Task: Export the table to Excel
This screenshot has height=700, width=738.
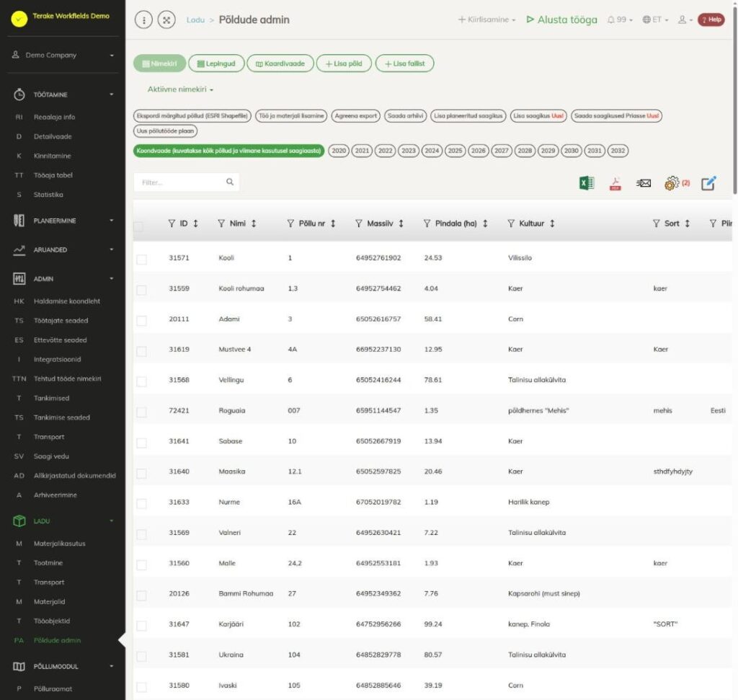Action: (x=587, y=183)
